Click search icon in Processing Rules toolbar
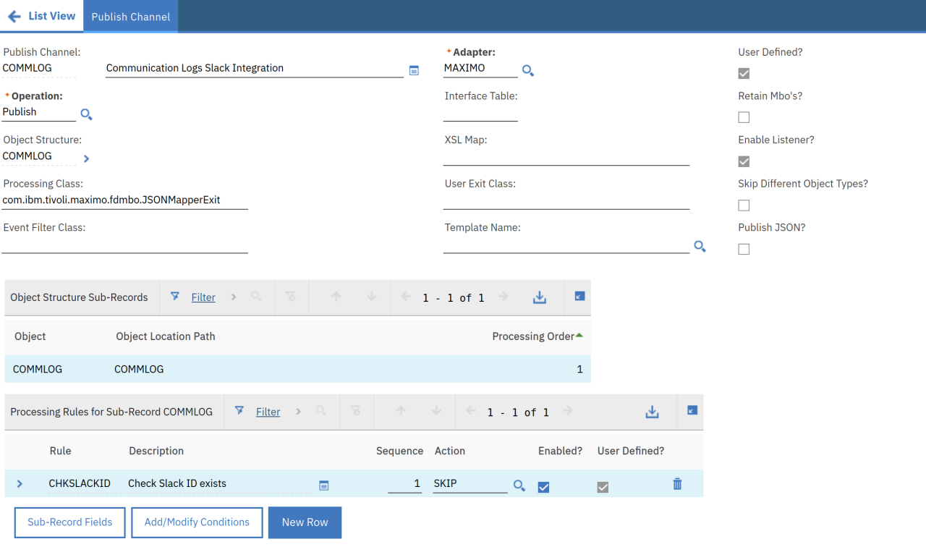This screenshot has width=926, height=560. point(320,411)
